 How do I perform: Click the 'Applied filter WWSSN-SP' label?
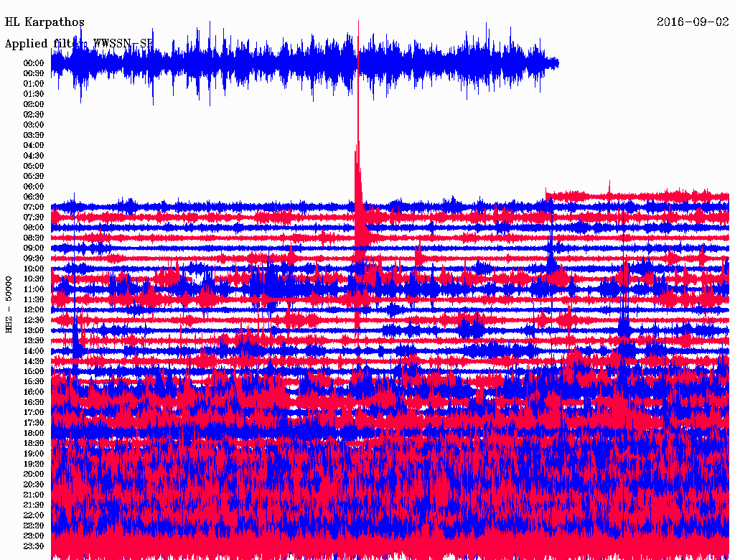click(x=79, y=43)
